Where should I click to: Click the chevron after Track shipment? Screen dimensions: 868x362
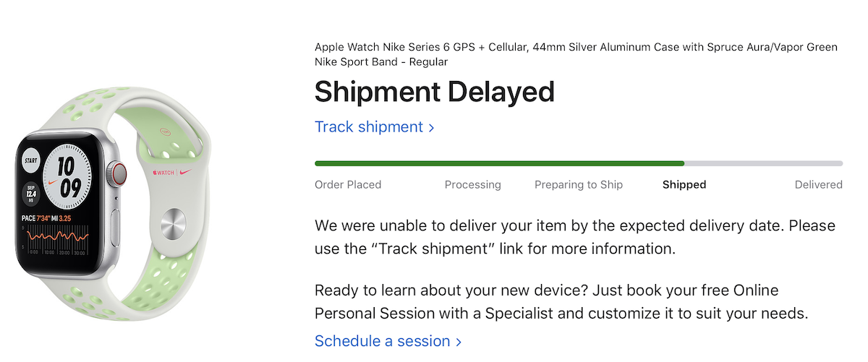(x=431, y=128)
